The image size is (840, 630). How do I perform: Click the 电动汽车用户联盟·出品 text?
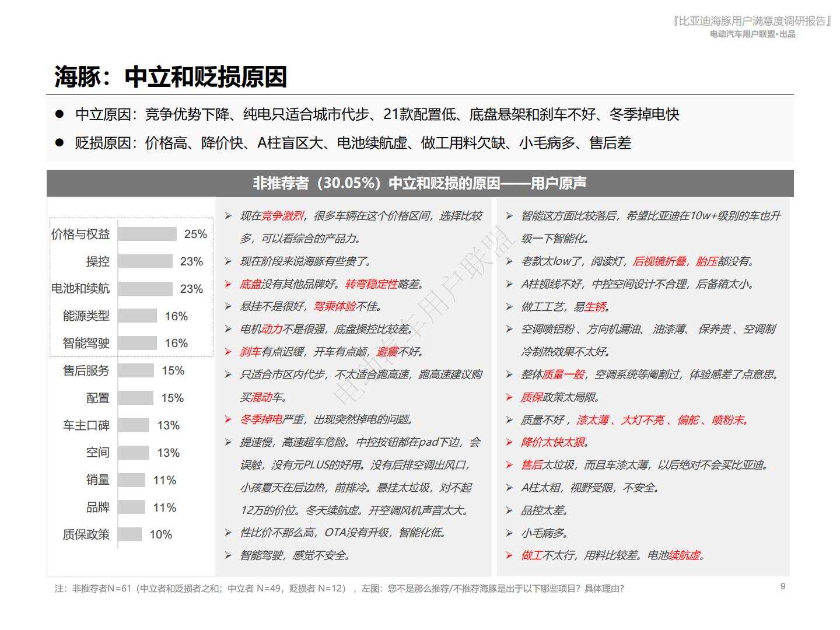pyautogui.click(x=752, y=34)
